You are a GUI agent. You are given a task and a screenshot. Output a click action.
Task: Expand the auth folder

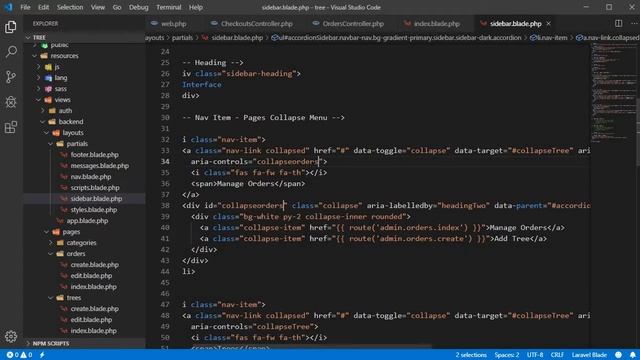tap(65, 111)
